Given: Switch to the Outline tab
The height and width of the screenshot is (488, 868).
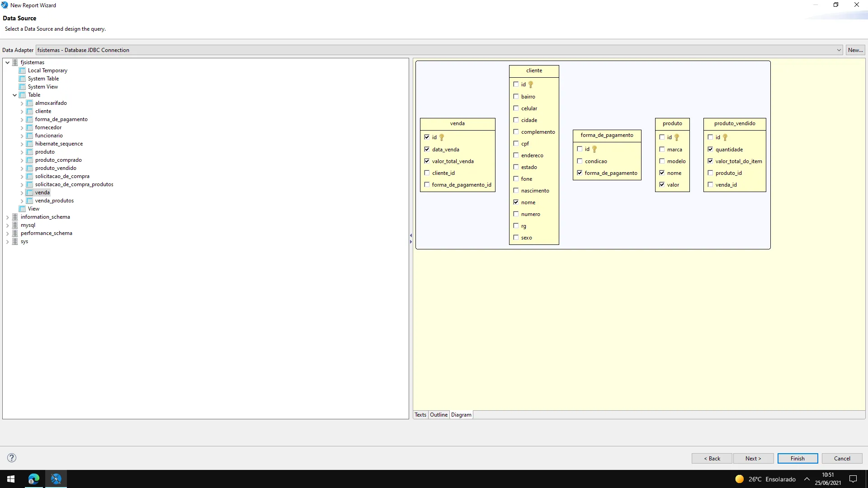Looking at the screenshot, I should click(439, 415).
